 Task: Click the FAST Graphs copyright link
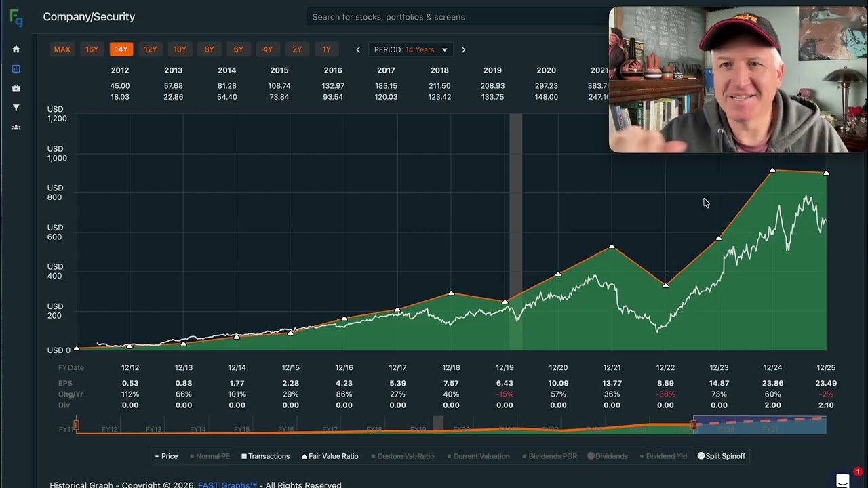tap(227, 485)
